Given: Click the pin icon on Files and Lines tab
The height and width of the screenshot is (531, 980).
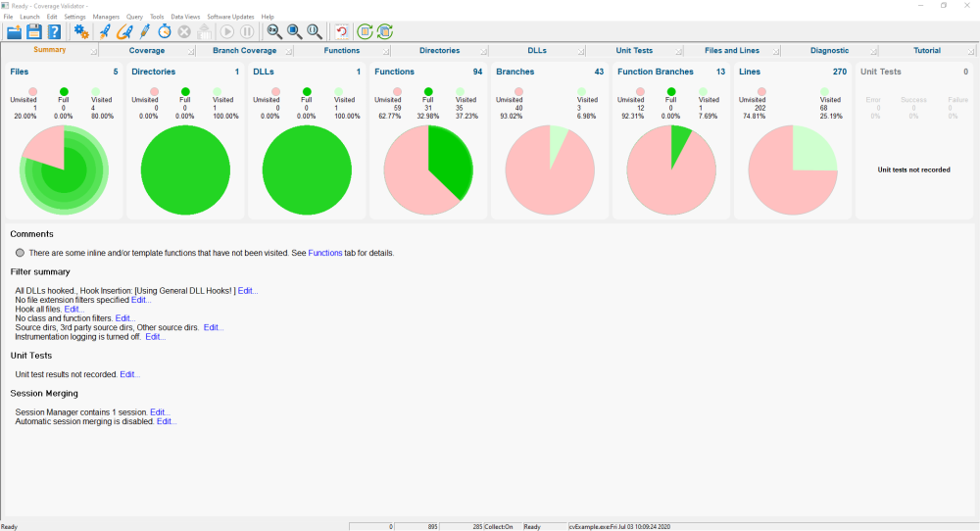Looking at the screenshot, I should coord(776,51).
